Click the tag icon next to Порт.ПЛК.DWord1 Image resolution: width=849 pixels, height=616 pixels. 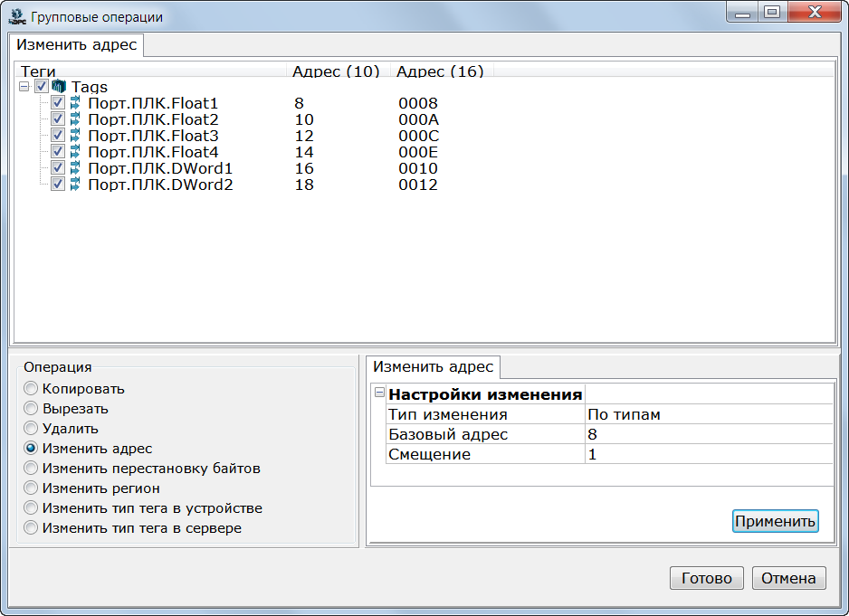click(x=75, y=169)
